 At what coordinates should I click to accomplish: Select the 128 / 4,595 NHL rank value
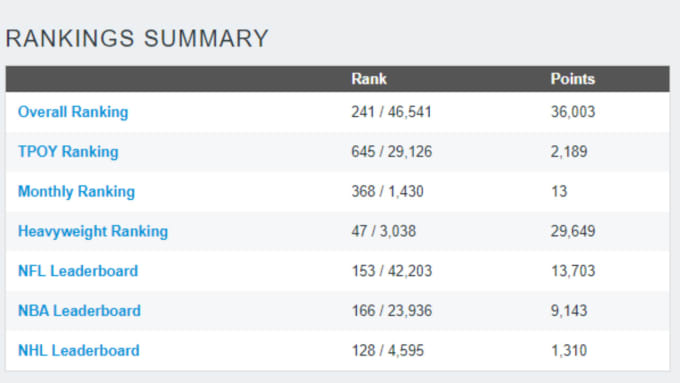click(x=387, y=350)
